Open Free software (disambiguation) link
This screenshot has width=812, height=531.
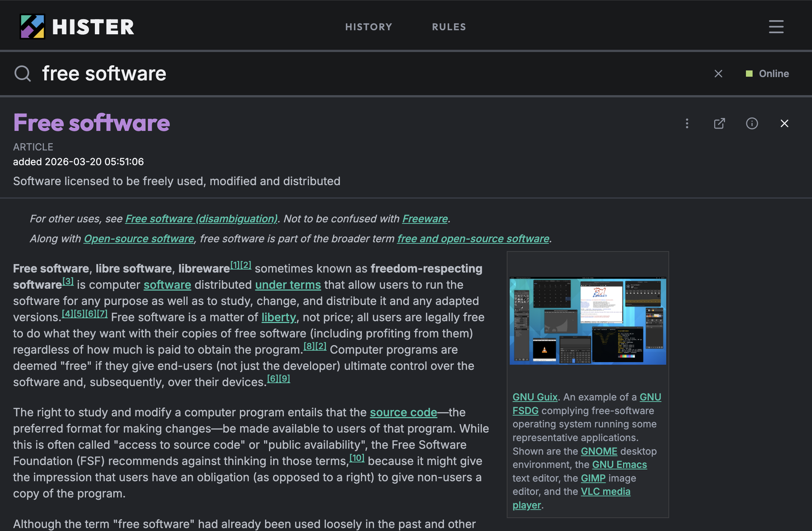[201, 219]
